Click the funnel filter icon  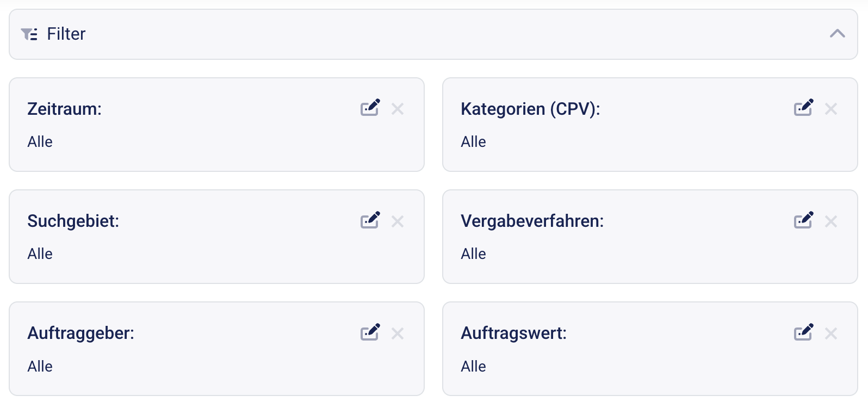click(29, 34)
